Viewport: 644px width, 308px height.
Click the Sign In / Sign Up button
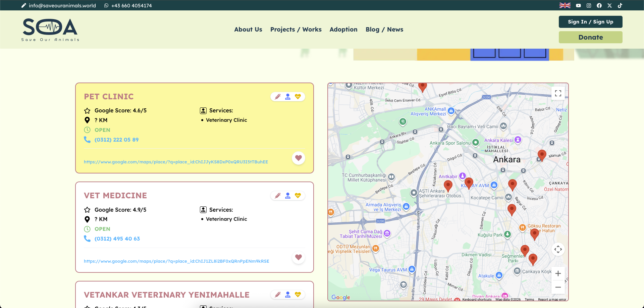coord(590,22)
